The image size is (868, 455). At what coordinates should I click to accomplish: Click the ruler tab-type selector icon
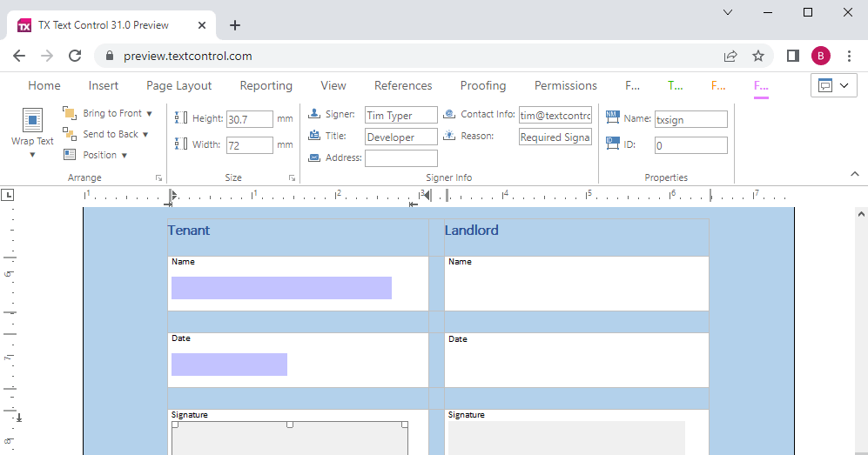7,195
